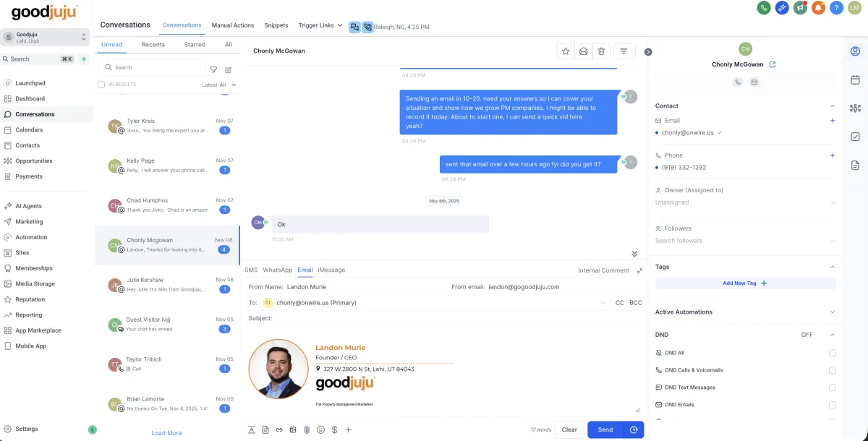The height and width of the screenshot is (441, 868).
Task: Check DND Text Messages option
Action: click(833, 388)
